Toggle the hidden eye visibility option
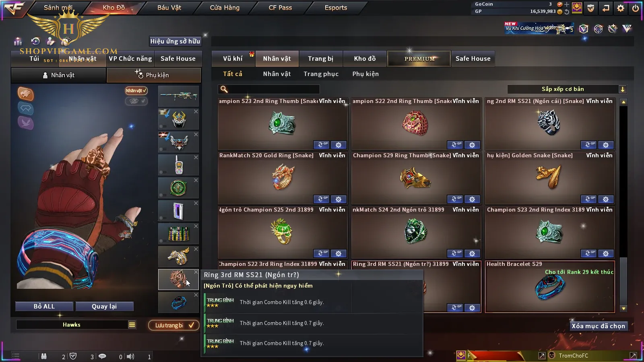The height and width of the screenshot is (362, 644). [x=136, y=101]
